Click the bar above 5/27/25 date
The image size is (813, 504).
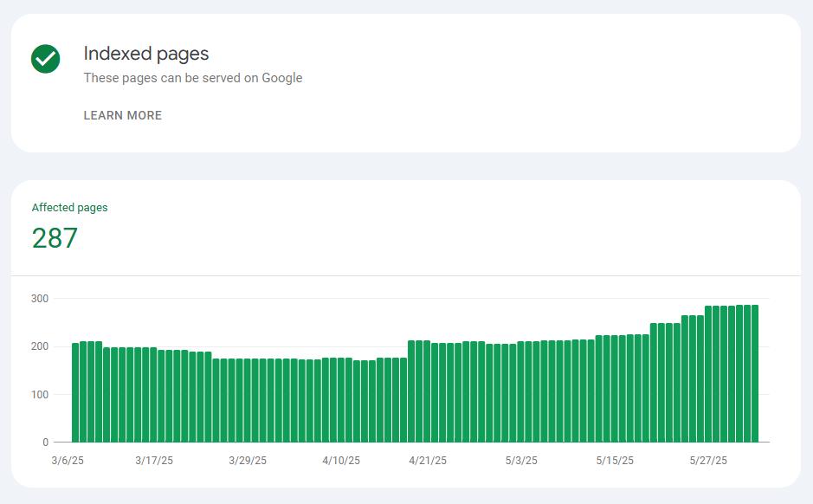pyautogui.click(x=708, y=374)
